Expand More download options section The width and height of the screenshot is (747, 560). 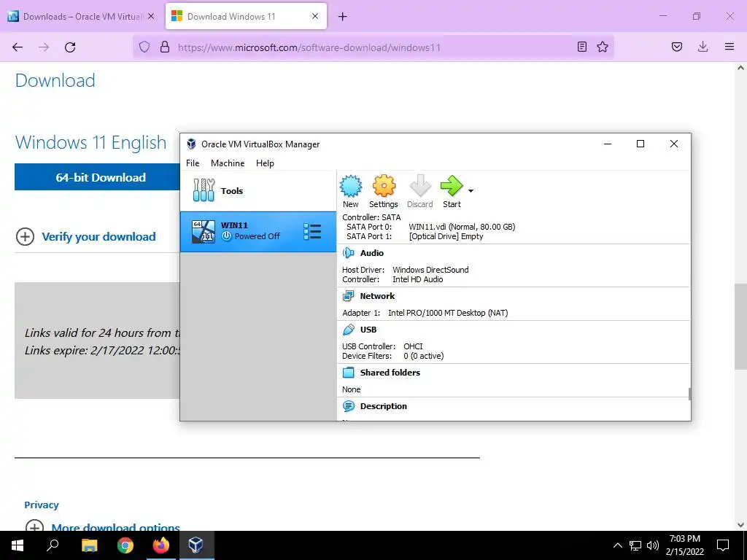[x=102, y=527]
